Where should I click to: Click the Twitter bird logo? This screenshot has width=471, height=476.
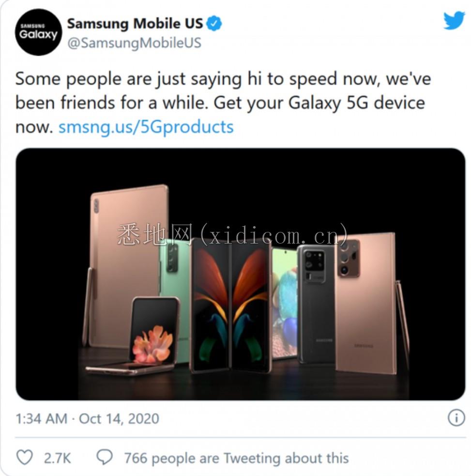click(454, 21)
